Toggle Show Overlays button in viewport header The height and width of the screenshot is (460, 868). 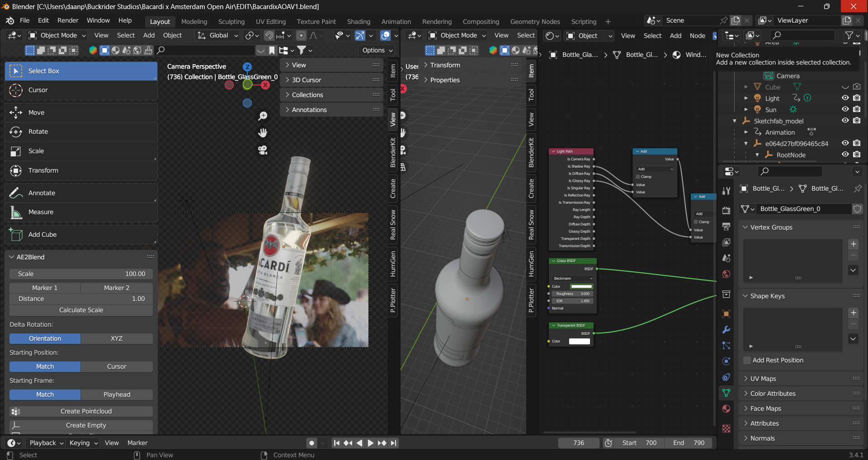pyautogui.click(x=385, y=35)
